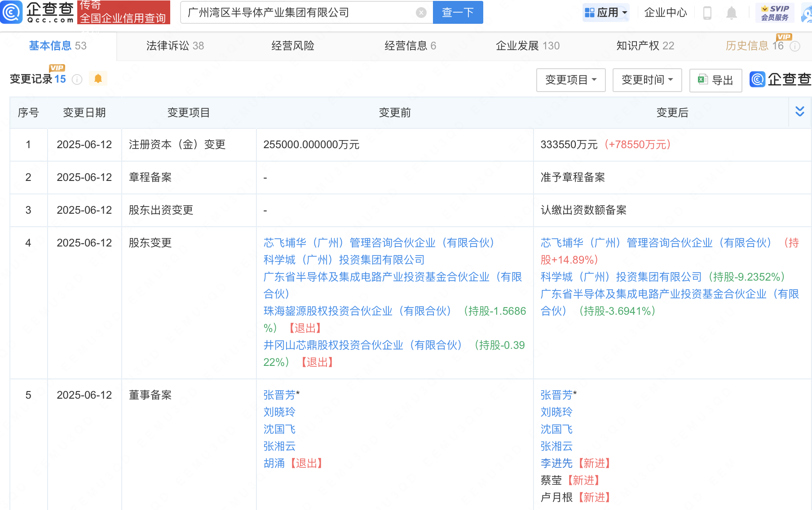Open mobile app phone icon

707,13
